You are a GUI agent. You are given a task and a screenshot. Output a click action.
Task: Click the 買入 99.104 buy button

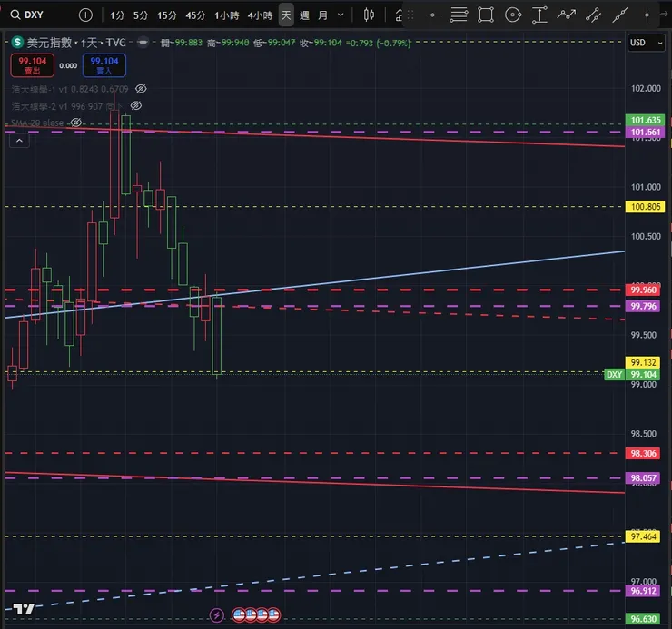(x=104, y=65)
